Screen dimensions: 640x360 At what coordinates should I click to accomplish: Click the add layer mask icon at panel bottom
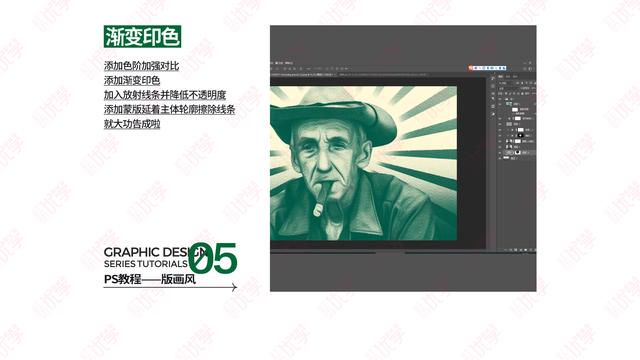tap(516, 250)
